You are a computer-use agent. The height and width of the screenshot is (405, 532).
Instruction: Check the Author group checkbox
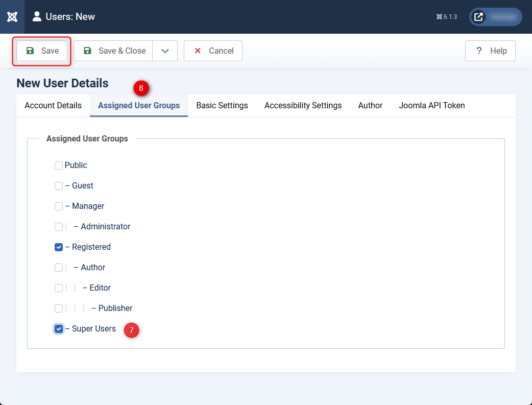59,268
